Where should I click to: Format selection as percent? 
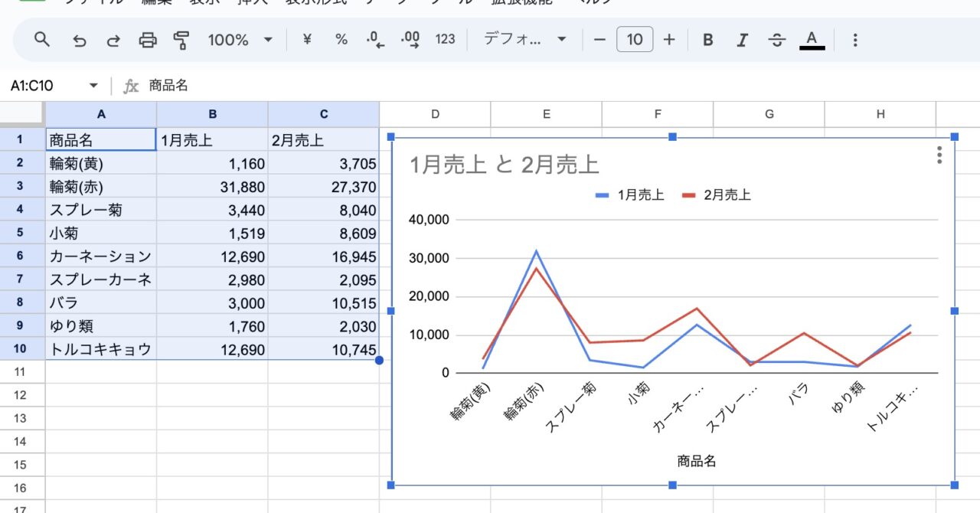[x=341, y=40]
